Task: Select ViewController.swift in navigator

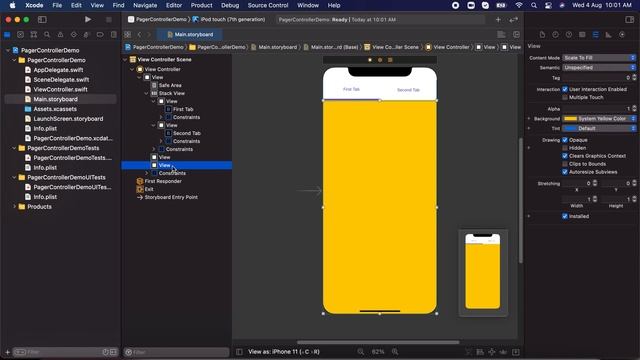Action: pos(60,89)
